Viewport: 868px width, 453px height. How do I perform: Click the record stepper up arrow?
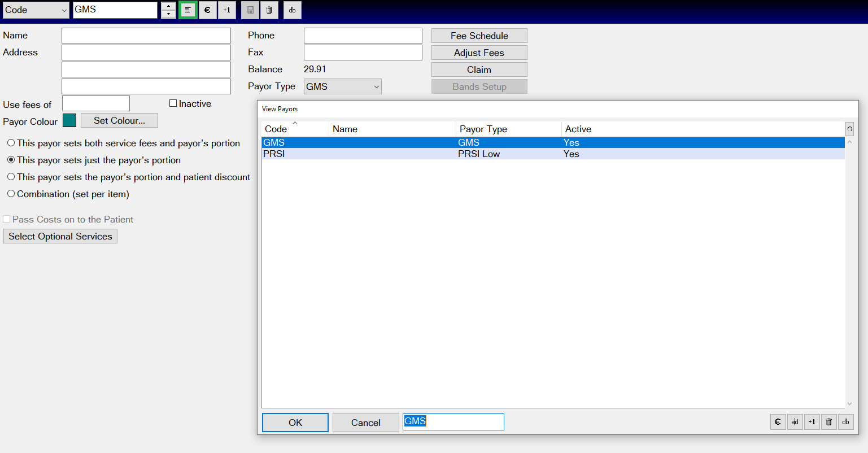click(x=168, y=6)
